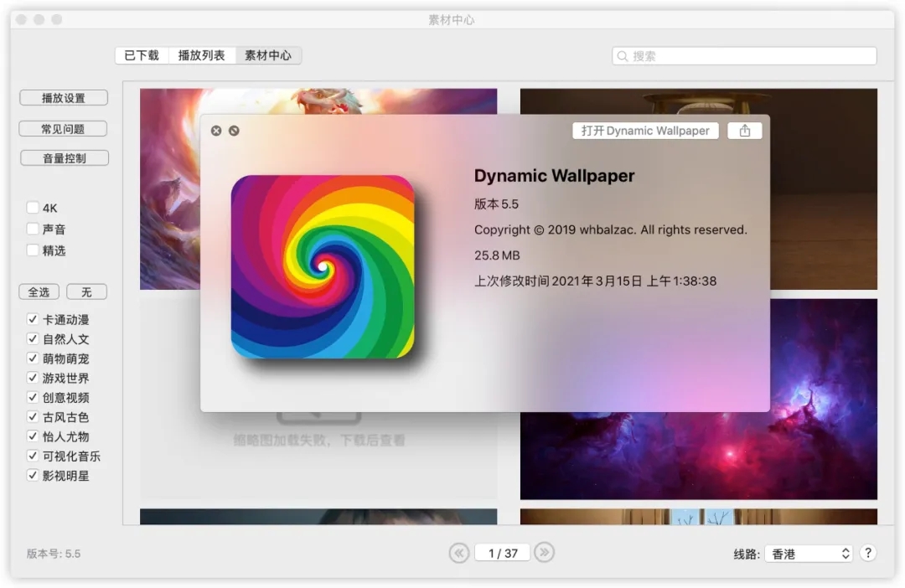The image size is (905, 588).
Task: Uncheck the 怡人尤物 category
Action: (x=33, y=436)
